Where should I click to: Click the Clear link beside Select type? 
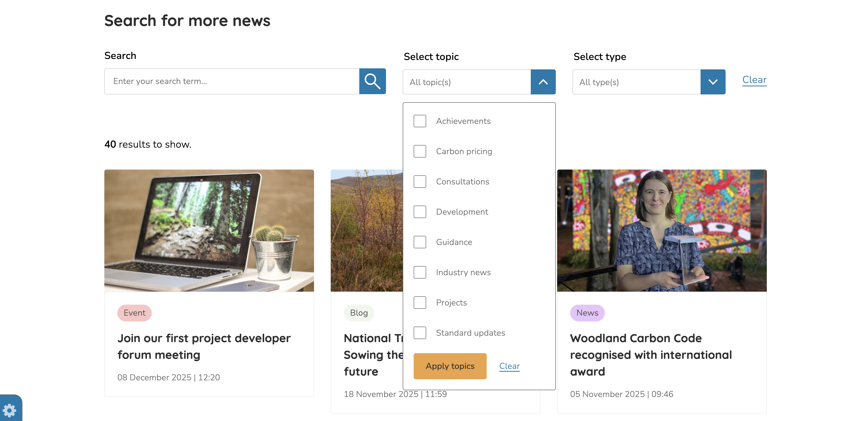pos(754,80)
